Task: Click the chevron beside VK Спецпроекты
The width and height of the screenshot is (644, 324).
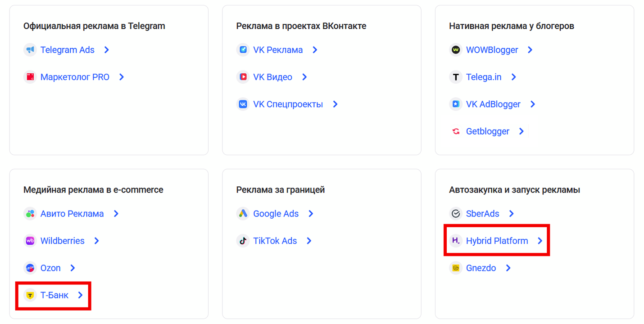Action: click(x=335, y=104)
